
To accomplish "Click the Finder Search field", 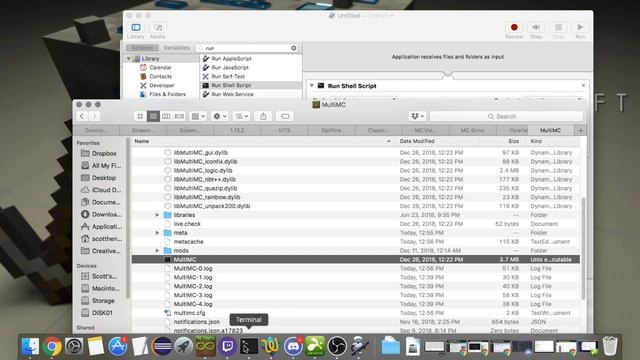I will (506, 116).
